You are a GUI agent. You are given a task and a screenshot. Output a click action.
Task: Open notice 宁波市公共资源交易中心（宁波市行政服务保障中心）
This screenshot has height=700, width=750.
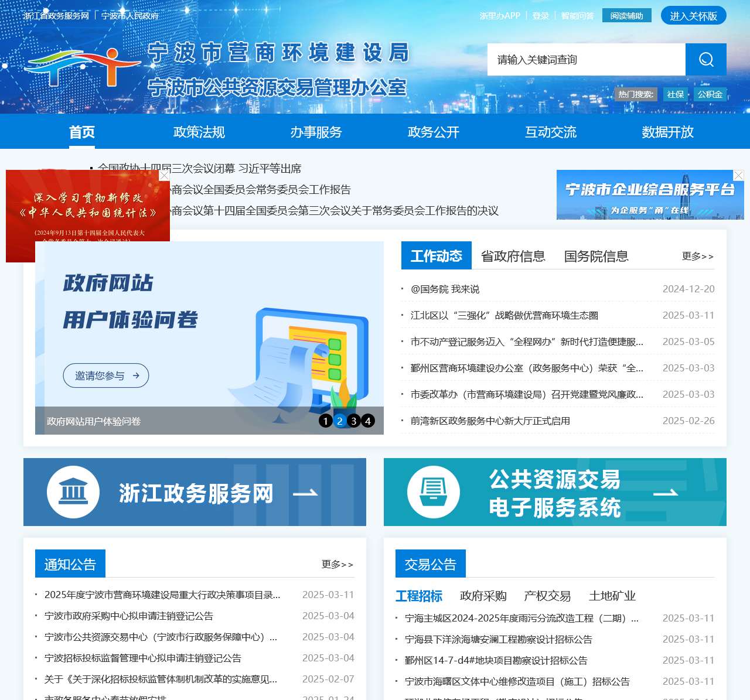pyautogui.click(x=161, y=637)
